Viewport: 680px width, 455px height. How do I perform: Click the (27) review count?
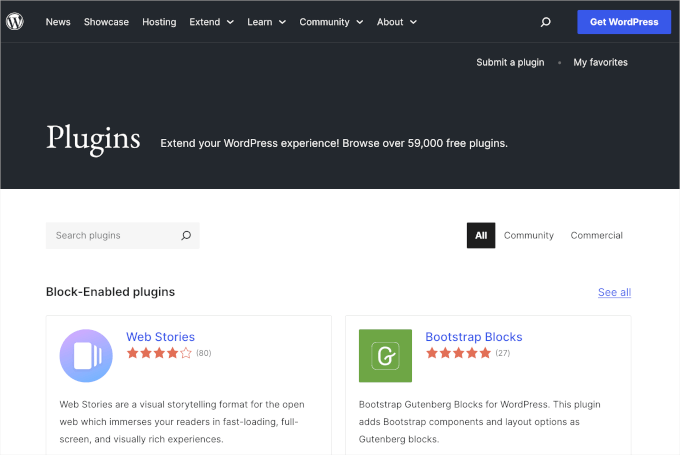tap(503, 353)
